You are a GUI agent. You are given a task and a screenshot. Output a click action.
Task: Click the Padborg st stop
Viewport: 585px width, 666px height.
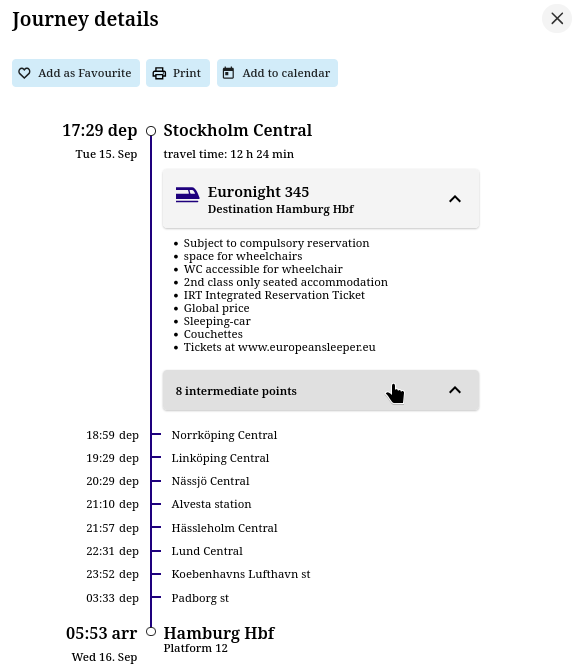pos(200,598)
